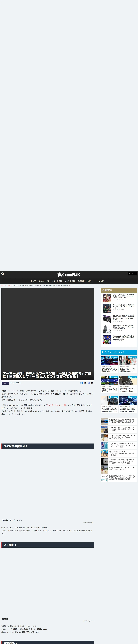Bookmark article with Hatena B! icon

coord(89,383)
